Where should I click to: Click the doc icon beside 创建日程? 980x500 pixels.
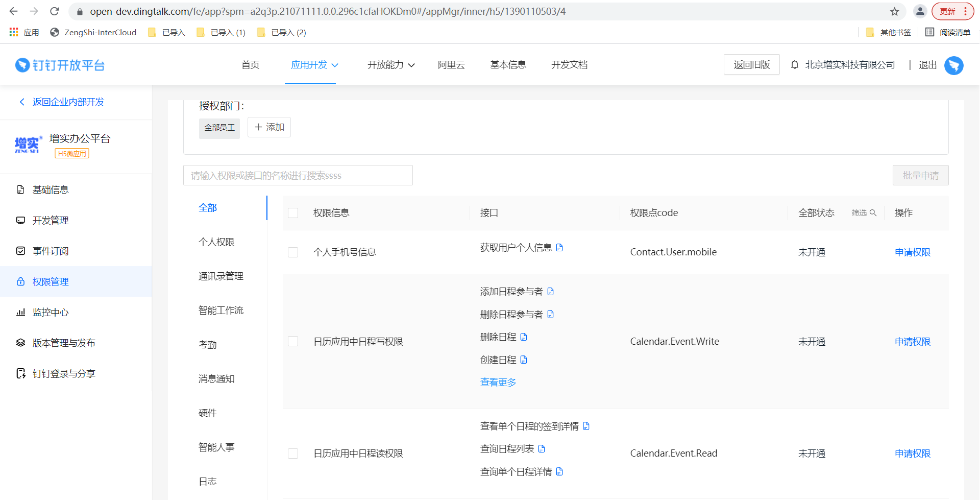(524, 360)
